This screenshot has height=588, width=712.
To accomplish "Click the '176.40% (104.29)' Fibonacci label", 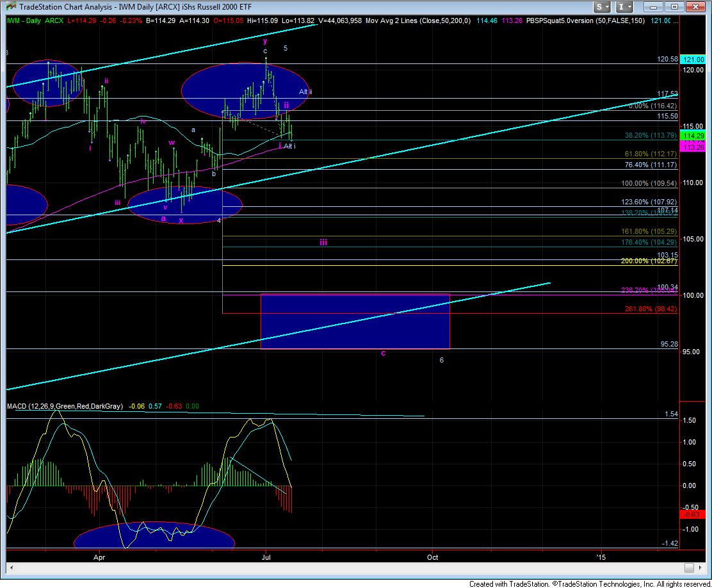I will click(x=649, y=242).
